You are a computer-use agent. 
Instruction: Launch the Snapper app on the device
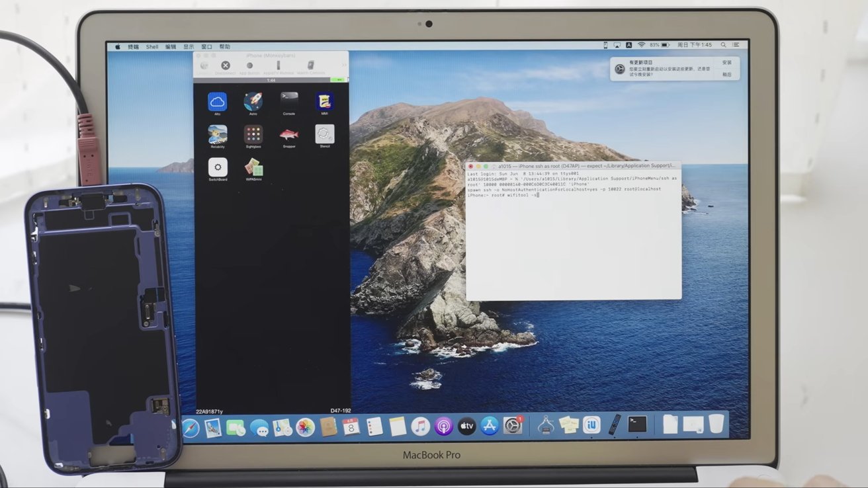click(x=290, y=134)
